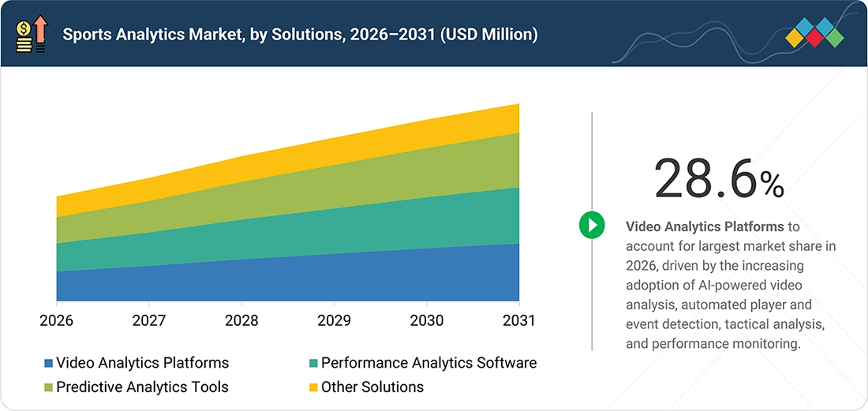Click the Video Analytics Platforms legend label

point(143,363)
